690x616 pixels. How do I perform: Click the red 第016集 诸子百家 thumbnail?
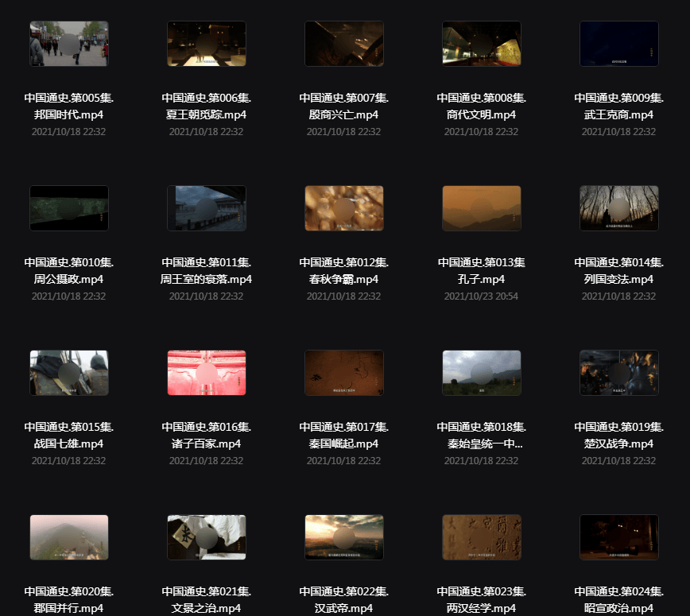coord(207,373)
